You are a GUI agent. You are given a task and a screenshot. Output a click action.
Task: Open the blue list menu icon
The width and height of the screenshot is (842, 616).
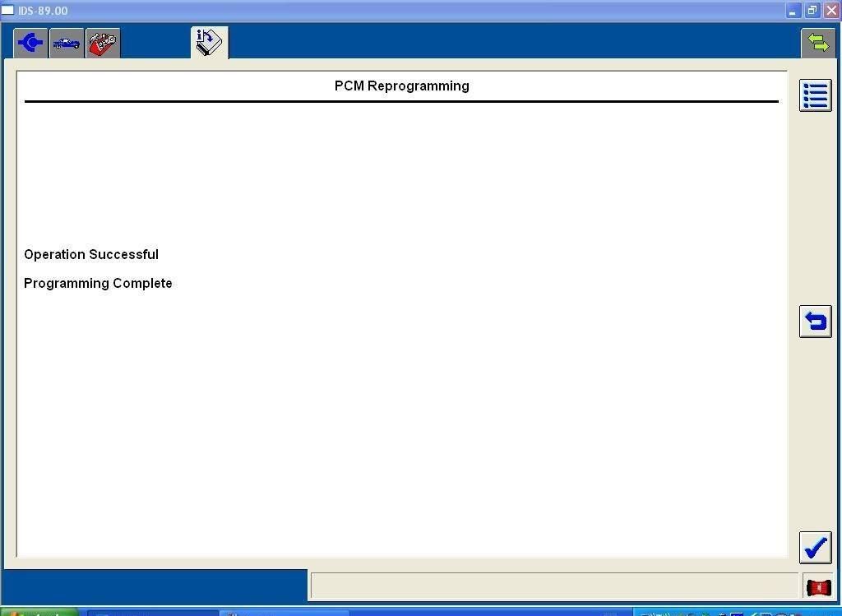[815, 95]
